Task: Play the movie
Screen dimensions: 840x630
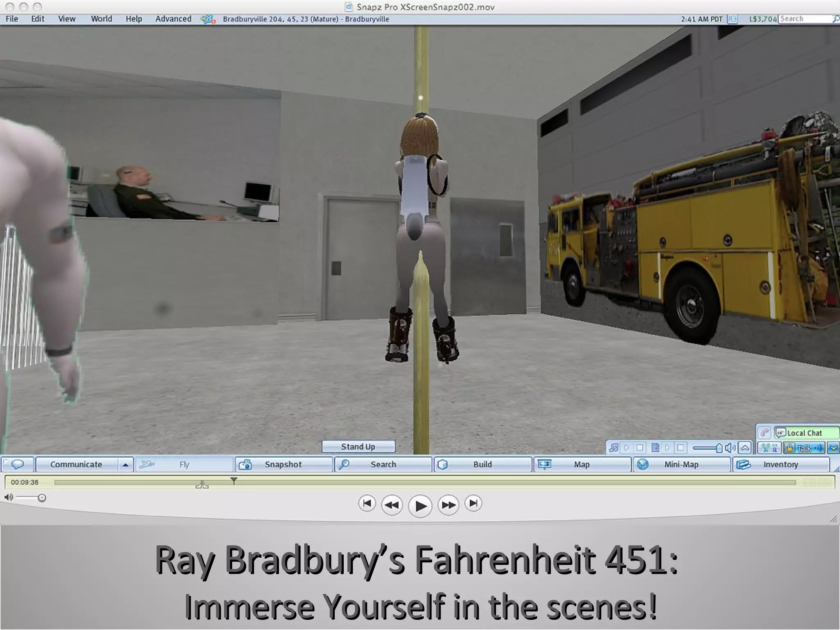Action: click(x=420, y=506)
